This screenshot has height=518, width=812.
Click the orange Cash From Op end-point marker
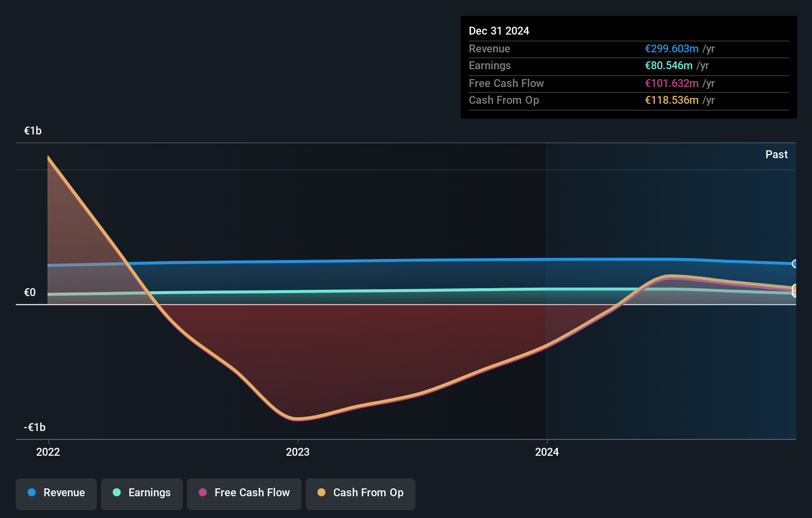click(x=795, y=288)
